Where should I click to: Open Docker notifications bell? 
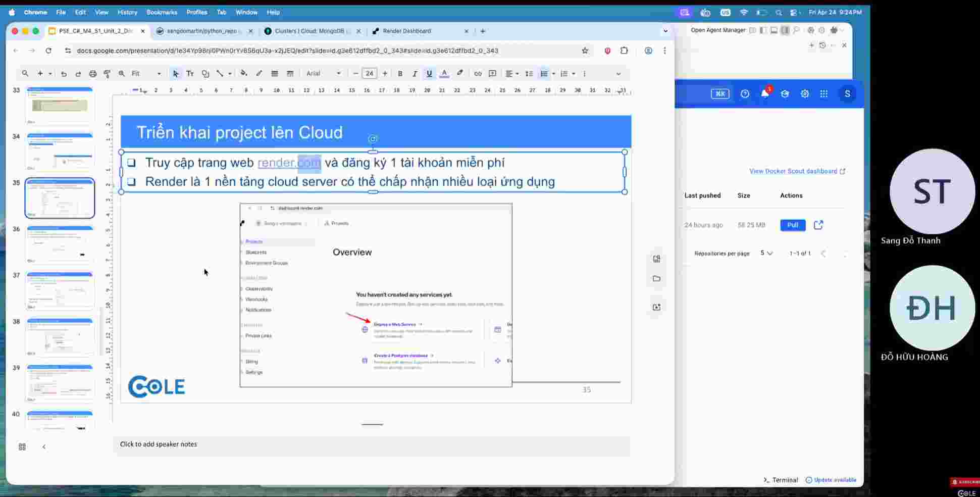(765, 94)
